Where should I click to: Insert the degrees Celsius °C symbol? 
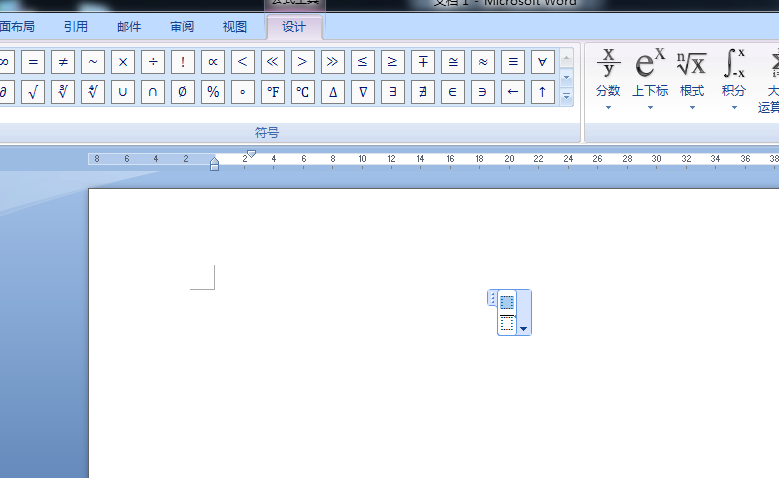point(303,92)
